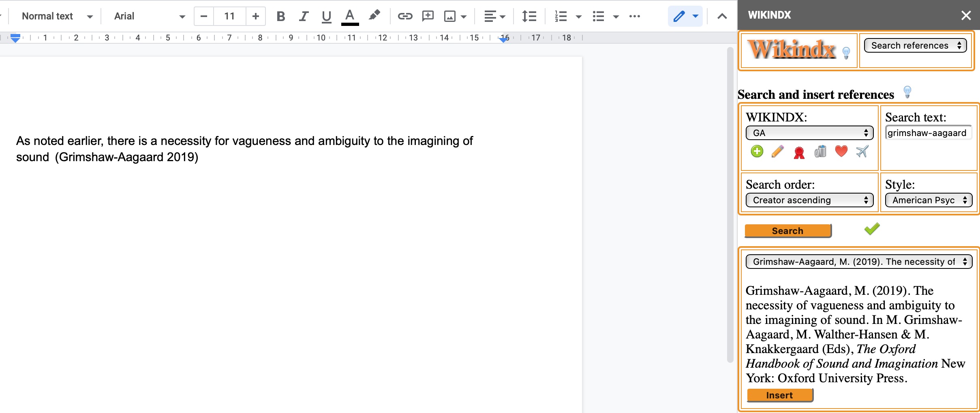980x413 pixels.
Task: Open the Search order dropdown
Action: click(809, 200)
